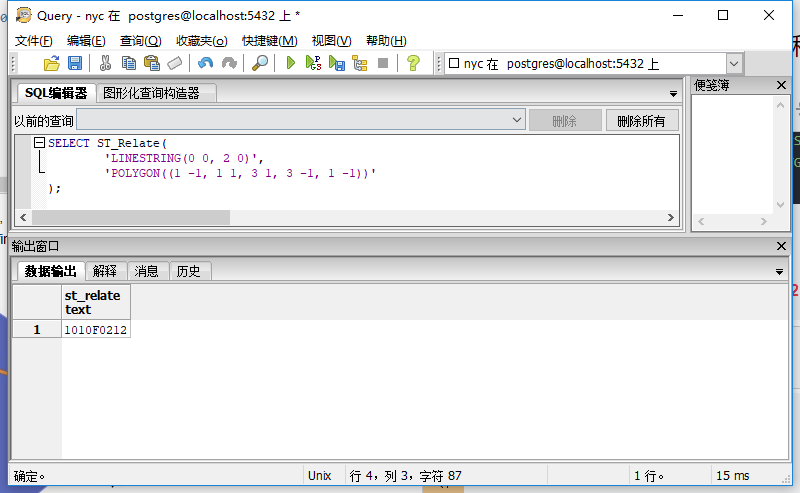Click the pgAdmin elephant title bar icon

click(x=23, y=15)
